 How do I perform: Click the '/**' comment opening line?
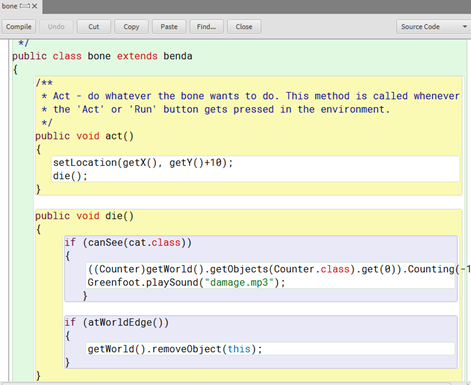44,83
